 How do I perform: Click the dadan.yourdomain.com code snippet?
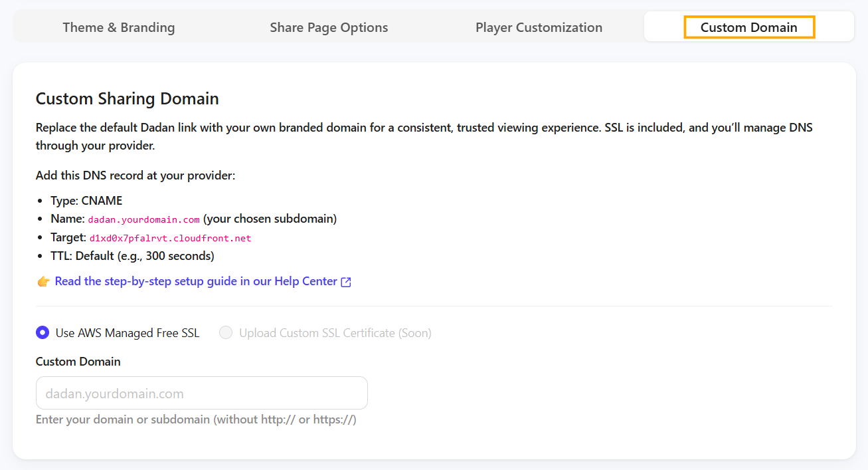point(143,219)
